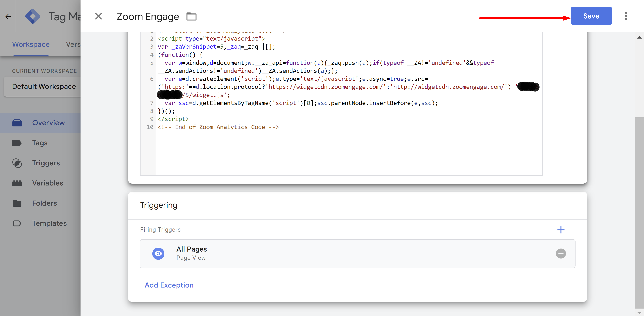
Task: Click the createElement('script') code line
Action: click(x=296, y=79)
